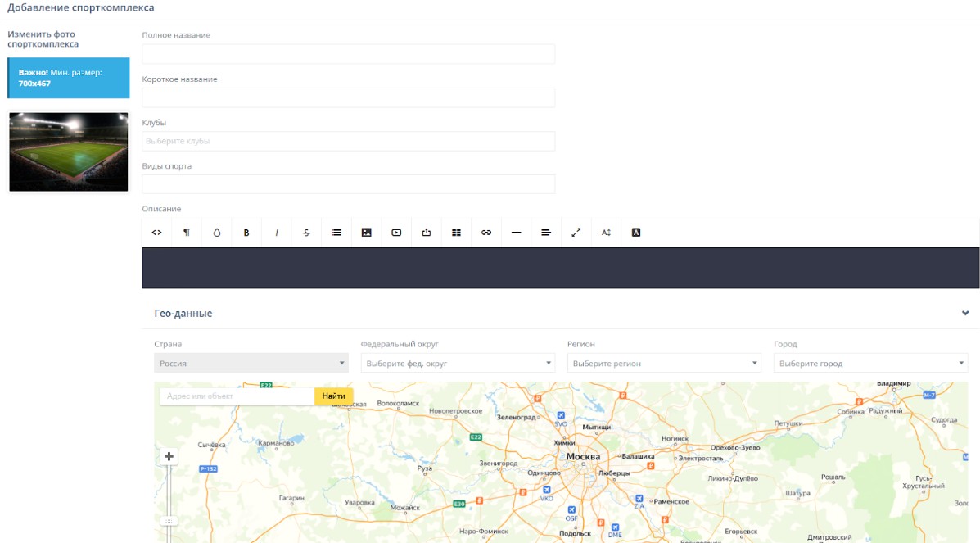Click the Полное название input field
Screen dimensions: 980x543
348,54
